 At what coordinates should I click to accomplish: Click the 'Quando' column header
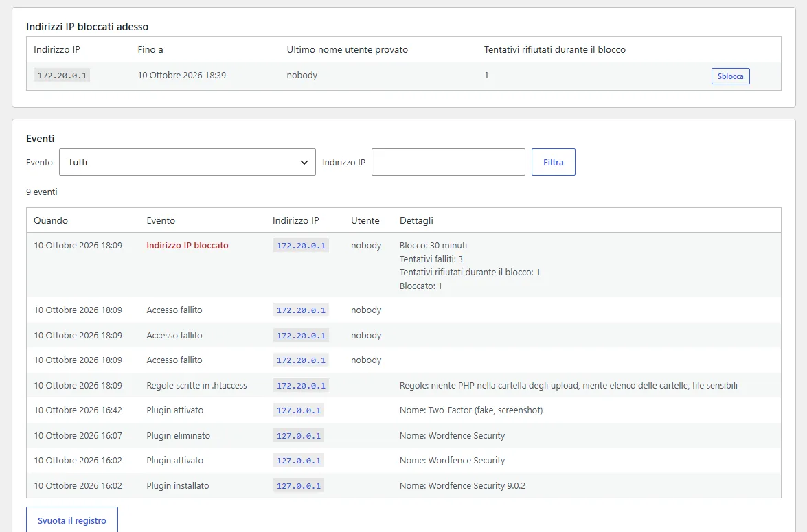point(51,220)
